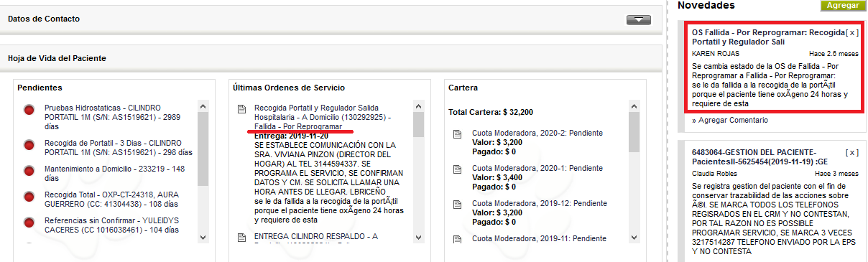The image size is (868, 262).
Task: Click red status icon for Pruebas Hidrostaticas
Action: [29, 110]
